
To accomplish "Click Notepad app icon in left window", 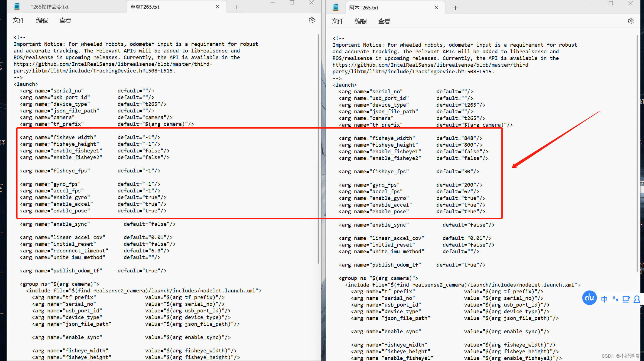I will [x=17, y=7].
